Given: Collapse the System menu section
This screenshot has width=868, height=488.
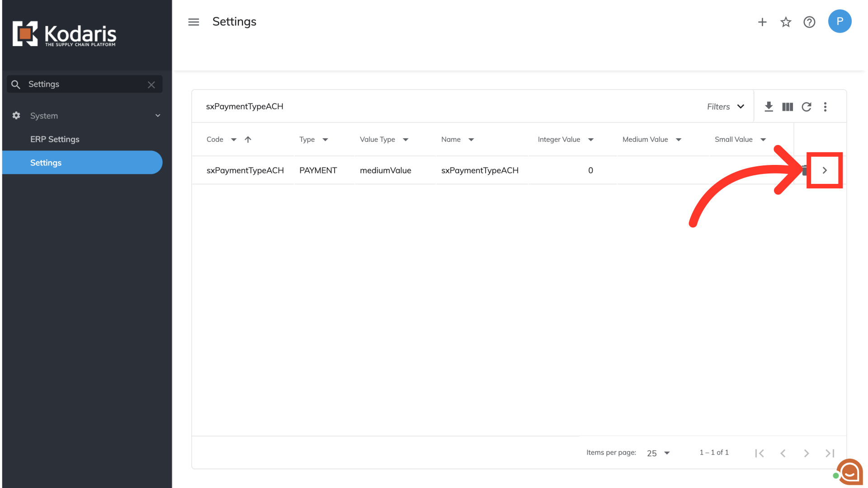Looking at the screenshot, I should pos(158,116).
